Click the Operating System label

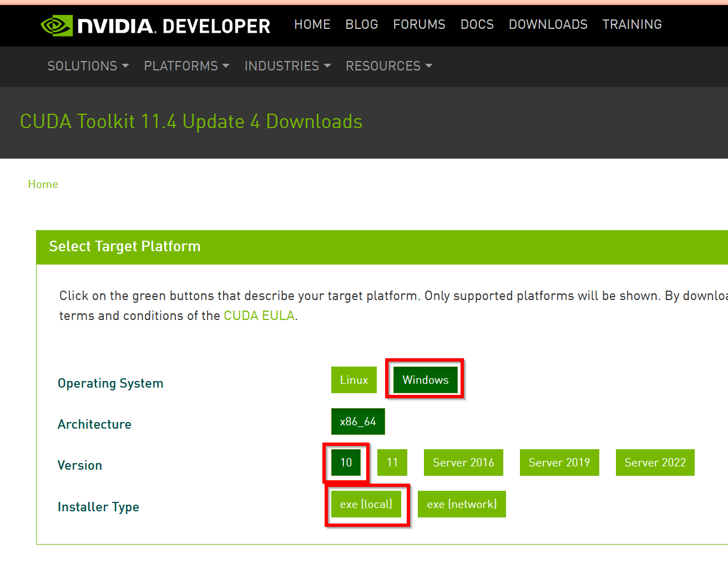[110, 383]
